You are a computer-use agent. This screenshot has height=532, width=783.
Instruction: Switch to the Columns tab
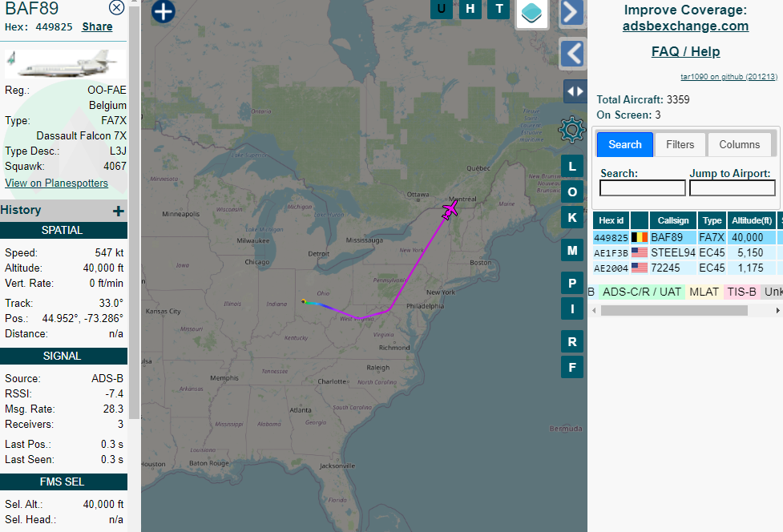740,145
